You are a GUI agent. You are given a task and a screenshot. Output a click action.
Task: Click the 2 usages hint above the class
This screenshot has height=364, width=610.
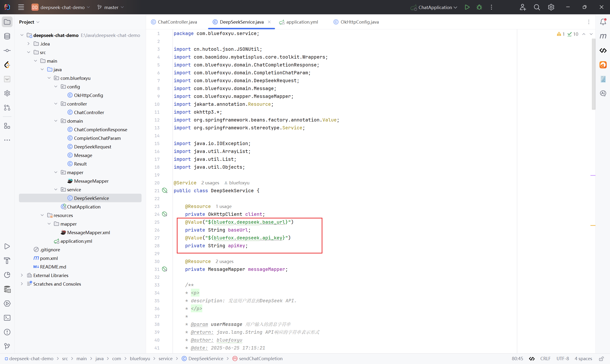tap(210, 183)
